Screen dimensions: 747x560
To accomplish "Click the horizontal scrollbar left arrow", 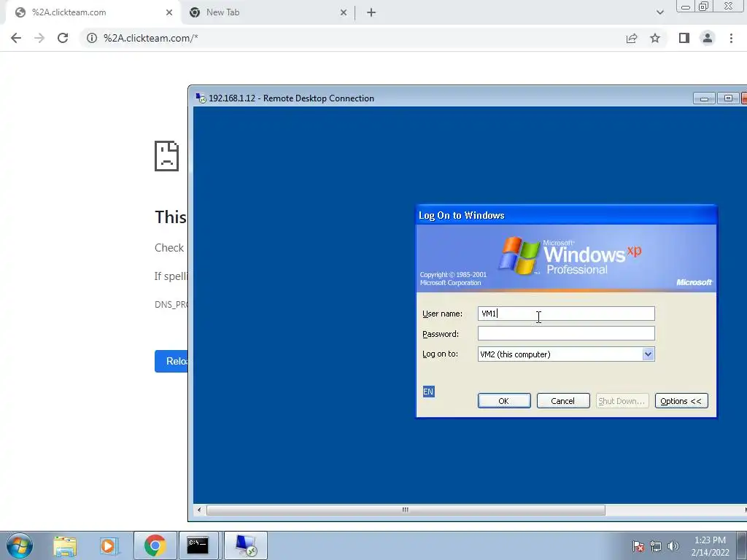I will point(199,510).
